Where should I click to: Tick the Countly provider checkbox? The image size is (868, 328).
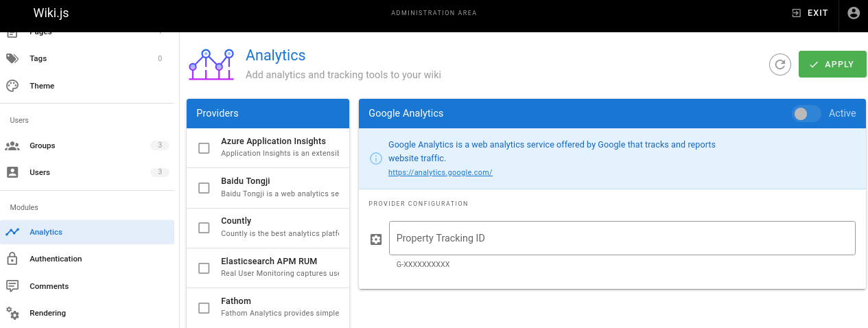tap(204, 227)
